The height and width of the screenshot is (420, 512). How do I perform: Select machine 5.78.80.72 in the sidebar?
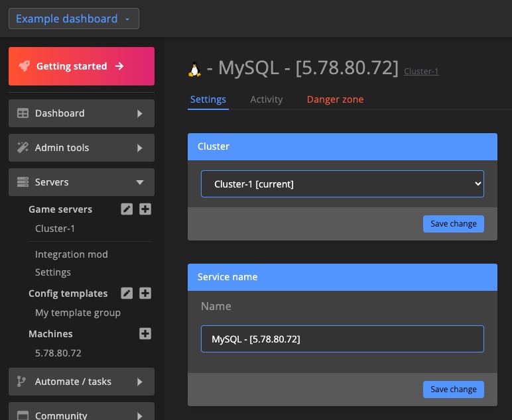point(58,353)
